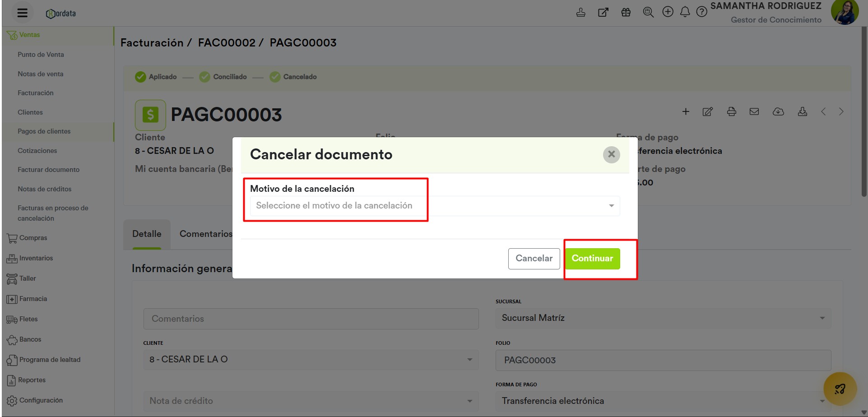Open Samantha Rodriguez profile avatar
Viewport: 868px width, 417px height.
pos(844,12)
